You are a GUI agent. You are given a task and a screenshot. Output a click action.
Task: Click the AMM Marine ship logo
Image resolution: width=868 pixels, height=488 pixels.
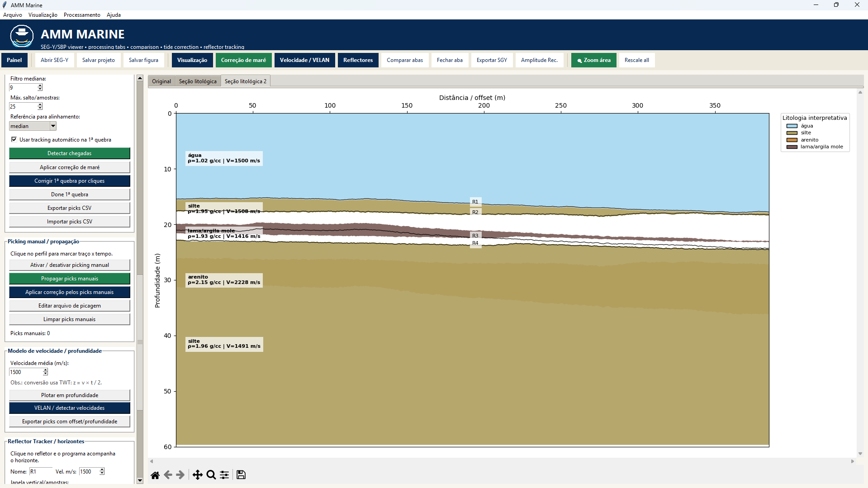point(22,36)
